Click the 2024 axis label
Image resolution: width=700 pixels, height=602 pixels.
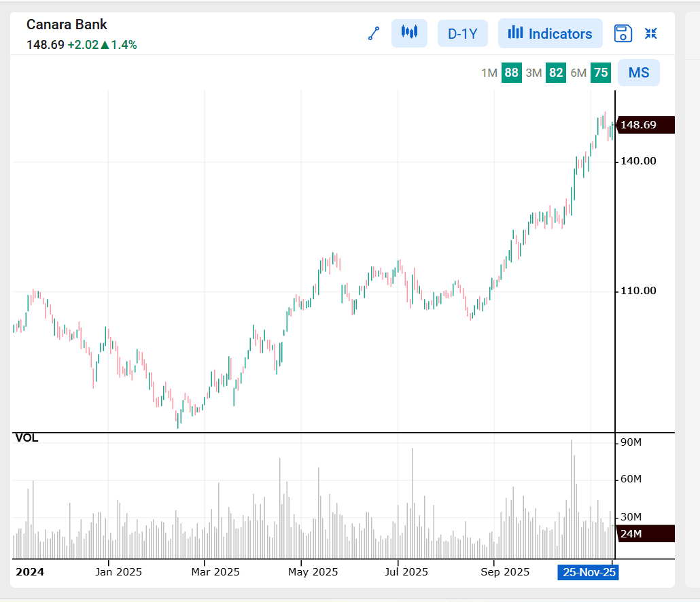click(30, 572)
